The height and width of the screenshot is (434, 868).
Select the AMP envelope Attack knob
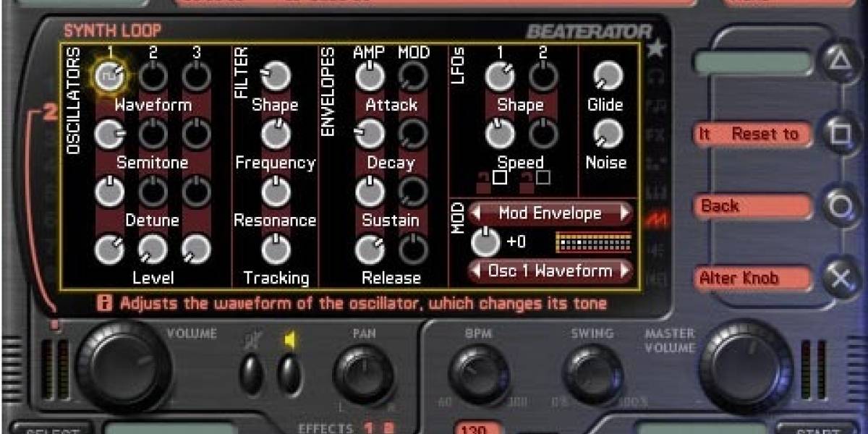pyautogui.click(x=370, y=76)
